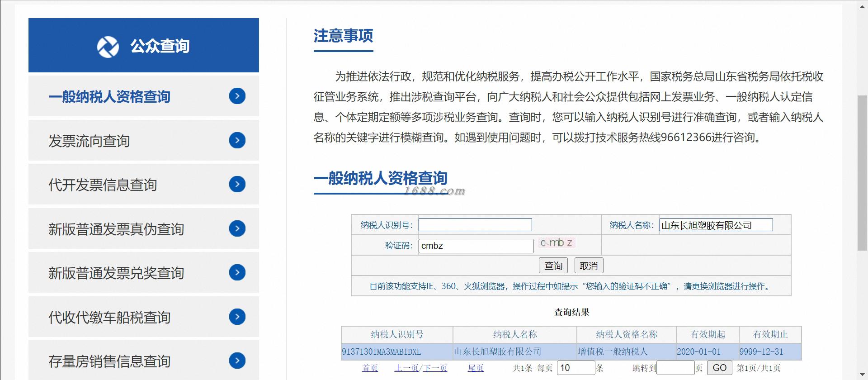The width and height of the screenshot is (868, 380).
Task: Click the 纳税人识别号 column header
Action: pos(397,334)
